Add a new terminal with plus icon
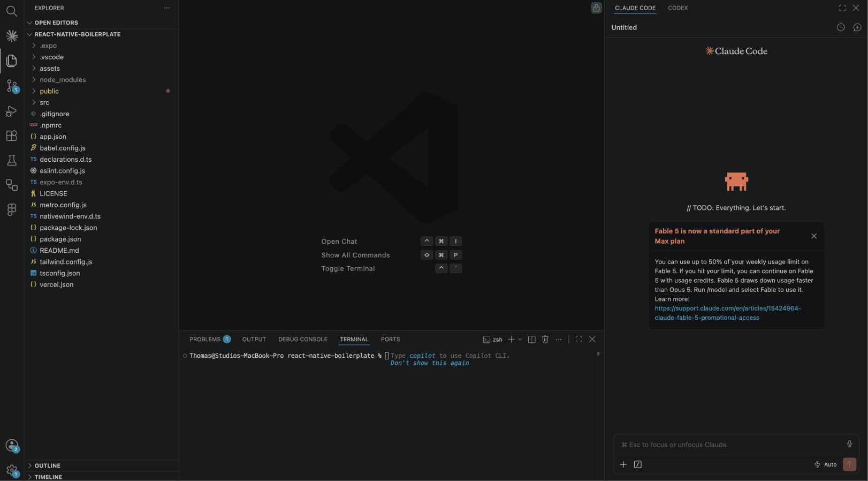Viewport: 868px width, 481px height. pyautogui.click(x=511, y=340)
